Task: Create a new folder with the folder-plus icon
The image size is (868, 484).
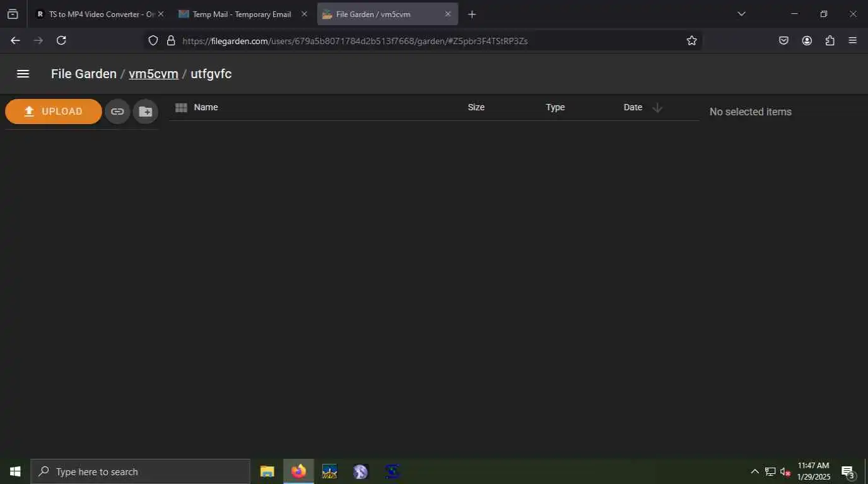Action: pyautogui.click(x=146, y=112)
